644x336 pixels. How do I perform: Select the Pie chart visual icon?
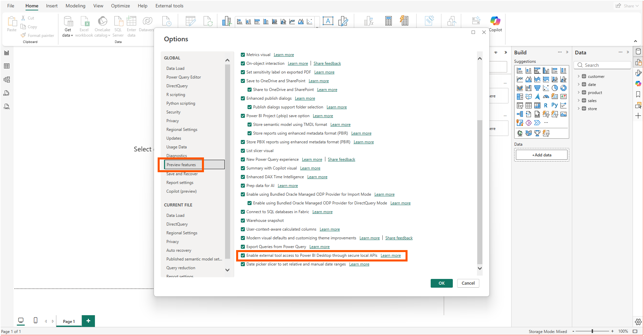coord(555,88)
